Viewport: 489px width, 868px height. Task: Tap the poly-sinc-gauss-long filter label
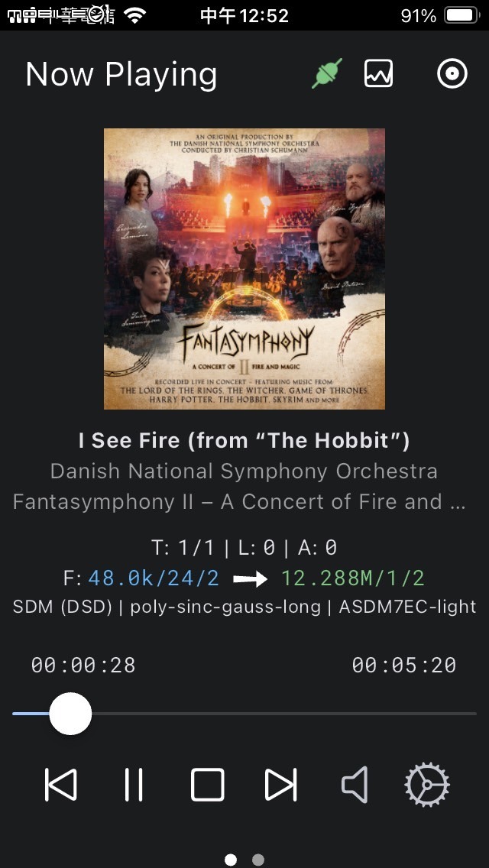tap(225, 607)
